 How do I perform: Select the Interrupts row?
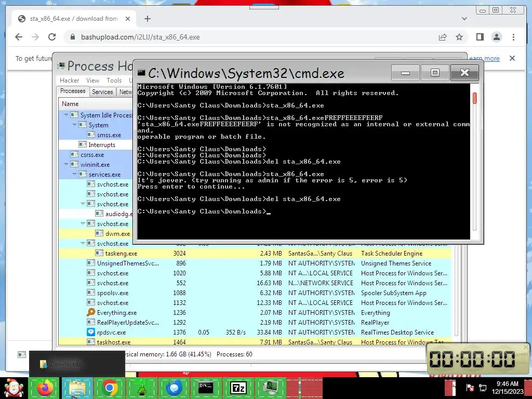click(96, 144)
